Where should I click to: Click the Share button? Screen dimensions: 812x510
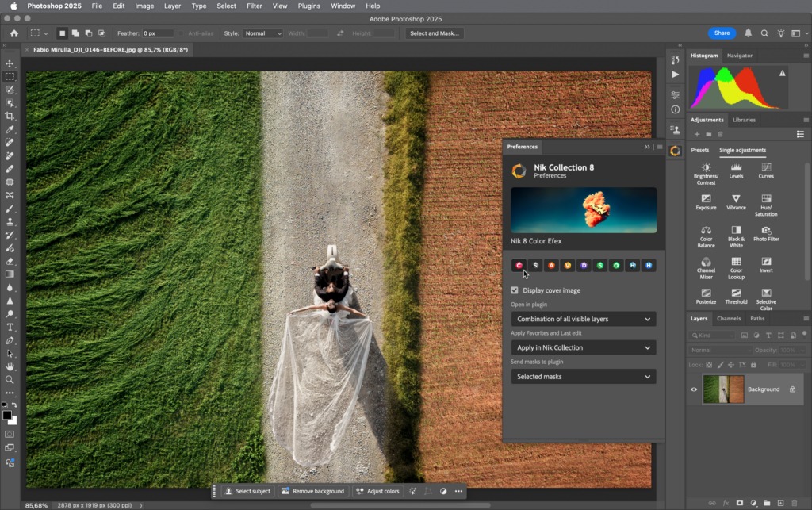pos(722,33)
